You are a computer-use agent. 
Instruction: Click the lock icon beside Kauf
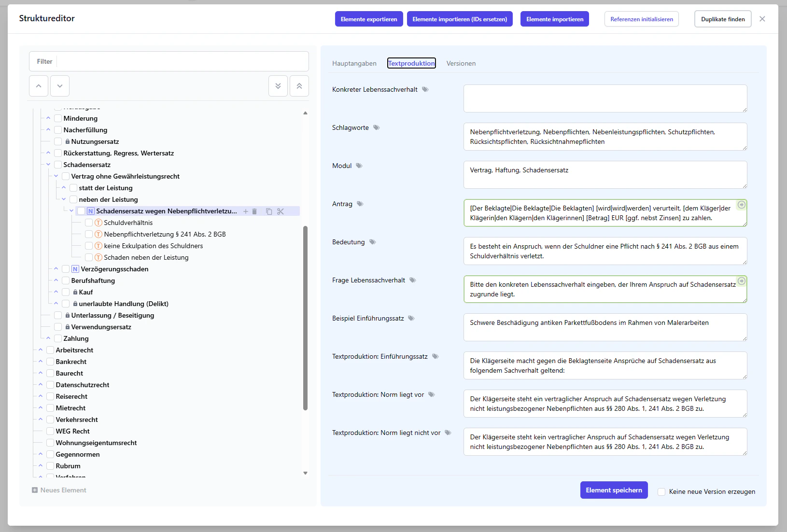(75, 292)
